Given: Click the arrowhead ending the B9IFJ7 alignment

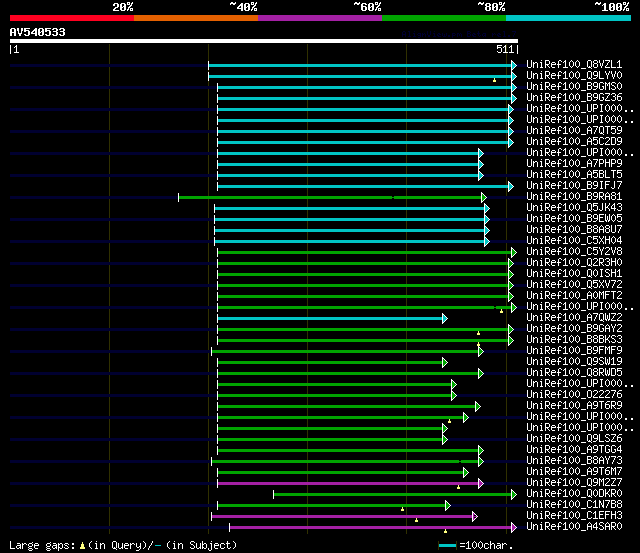Looking at the screenshot, I should pyautogui.click(x=511, y=187).
